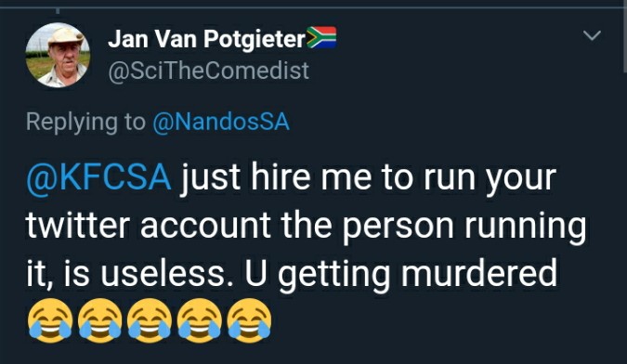Click the fourth laughing-crying emoji
Image resolution: width=627 pixels, height=364 pixels.
[200, 320]
